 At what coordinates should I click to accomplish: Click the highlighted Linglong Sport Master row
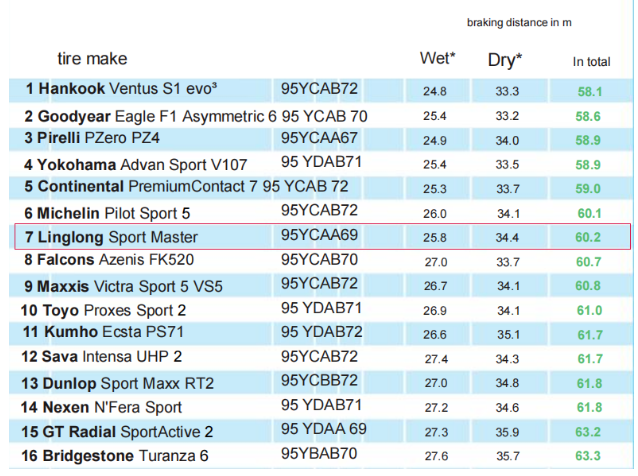coord(322,236)
